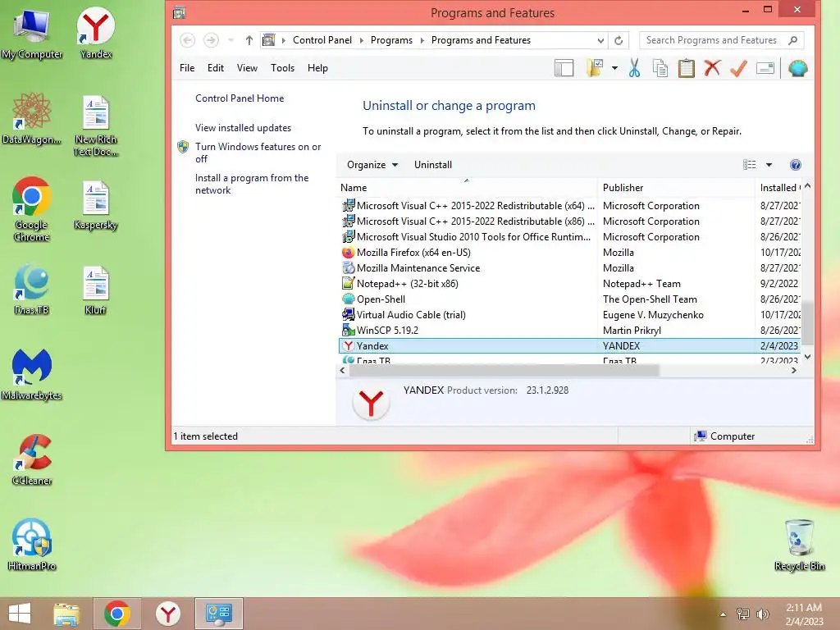Image resolution: width=840 pixels, height=630 pixels.
Task: Click the orange checkmark Properties icon
Action: [x=738, y=68]
